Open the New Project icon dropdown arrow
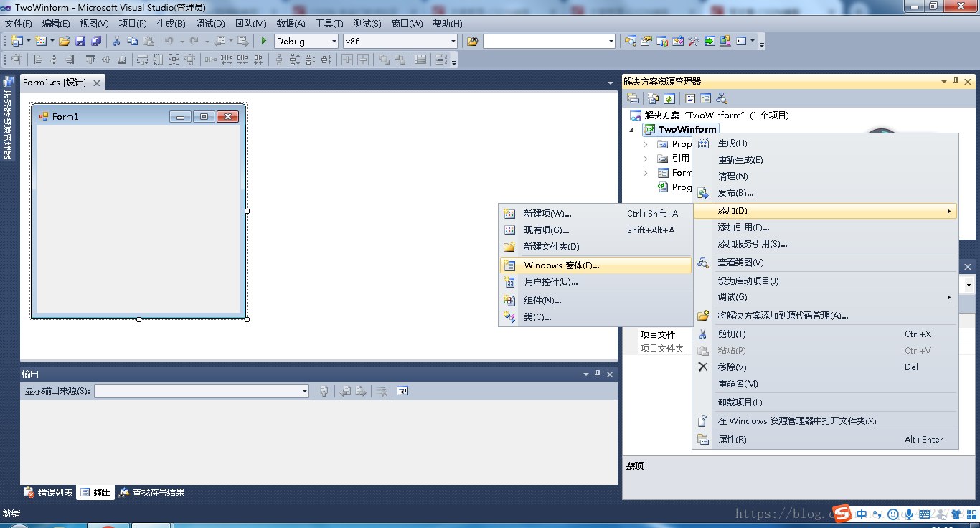This screenshot has height=528, width=980. coord(29,41)
